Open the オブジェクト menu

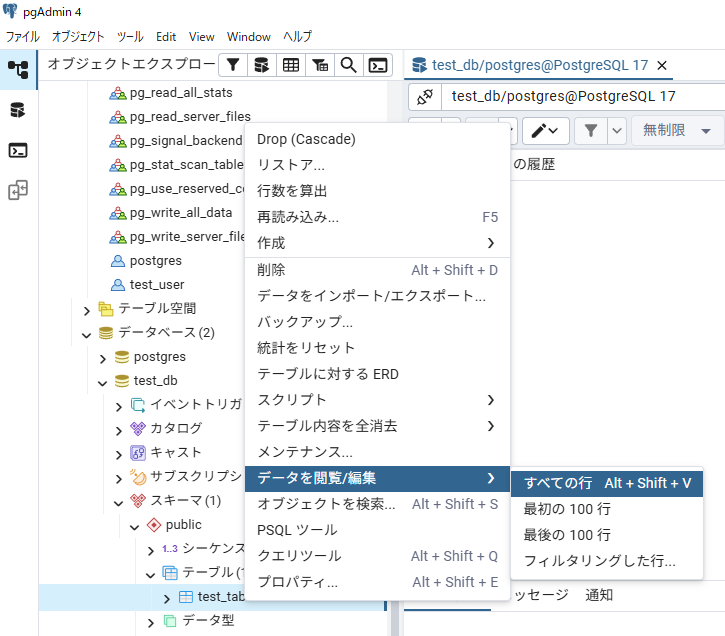(78, 37)
